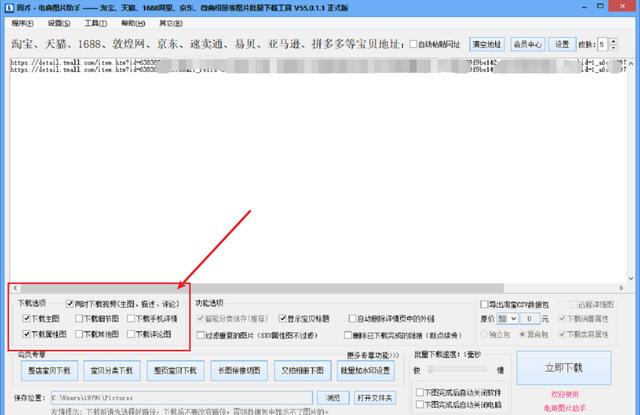The image size is (640, 415).
Task: Click the 批量下载速度 slider
Action: click(458, 369)
